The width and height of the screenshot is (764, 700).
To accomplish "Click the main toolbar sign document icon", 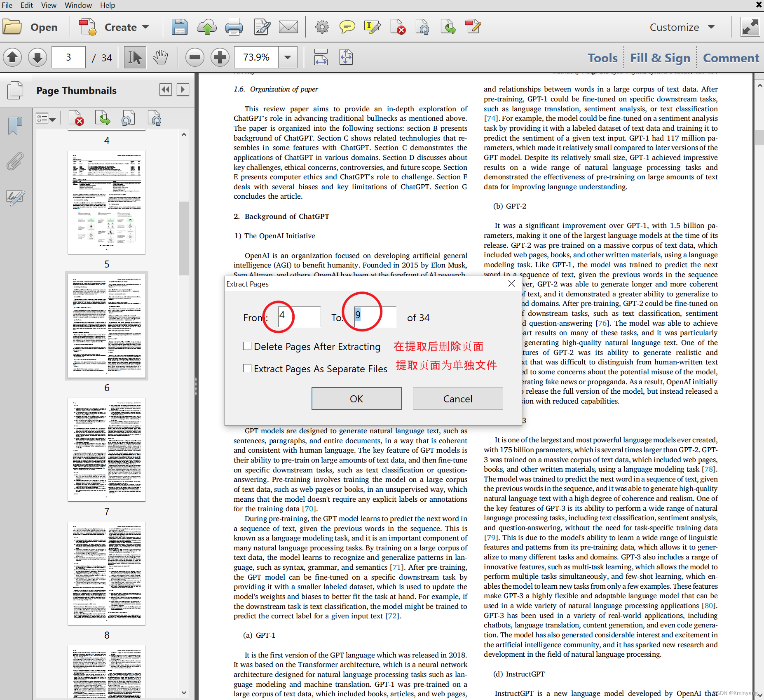I will tap(473, 27).
